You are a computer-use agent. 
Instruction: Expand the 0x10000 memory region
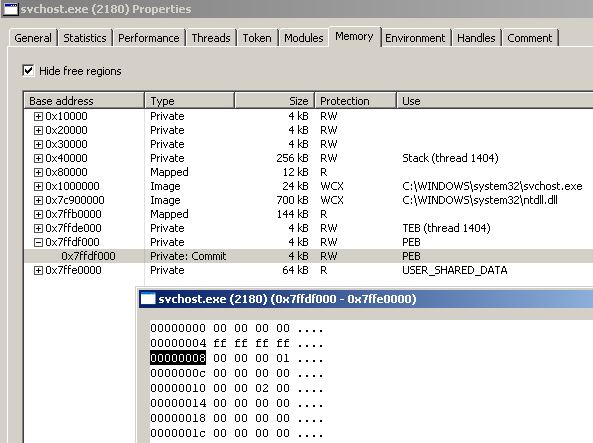[38, 116]
